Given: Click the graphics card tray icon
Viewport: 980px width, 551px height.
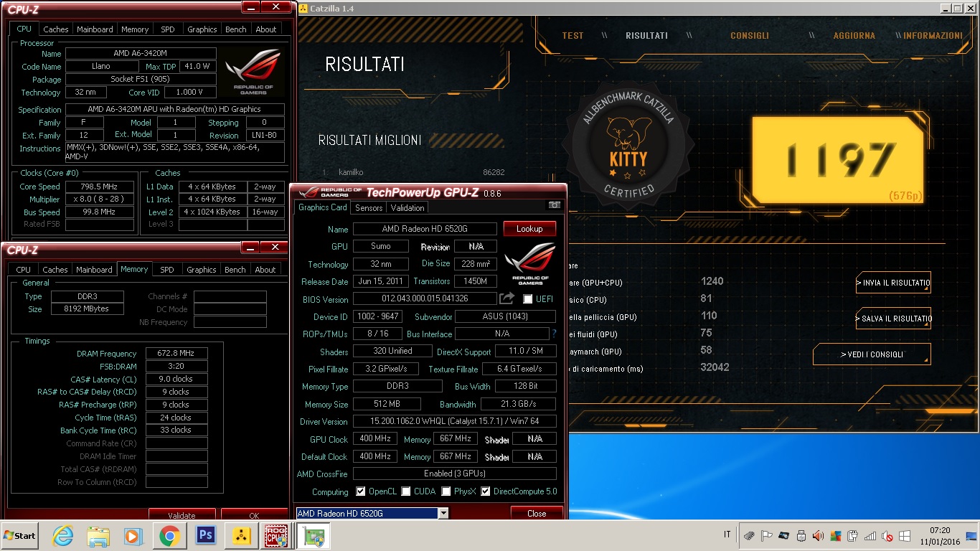Looking at the screenshot, I should 784,535.
